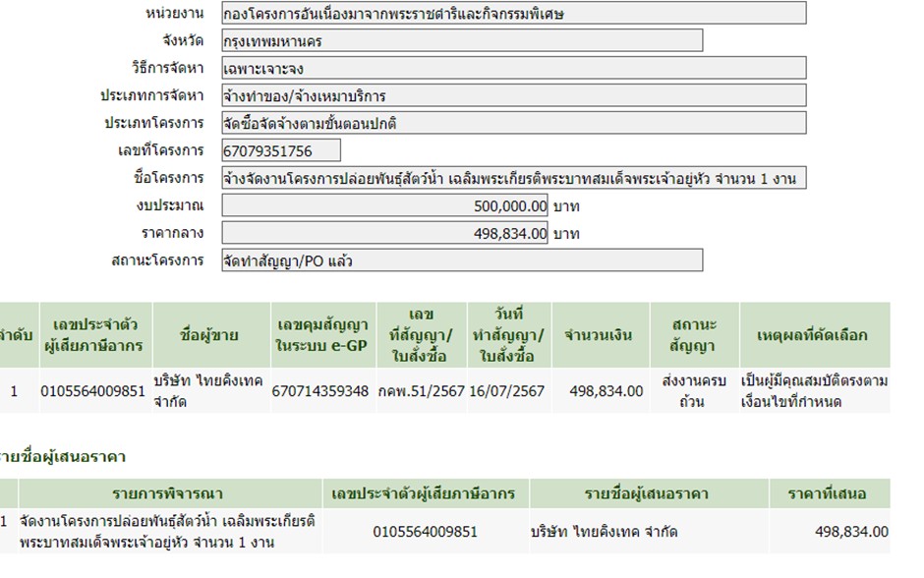Click the ชื่อผู้ขาย column header
This screenshot has width=924, height=578.
coord(209,335)
